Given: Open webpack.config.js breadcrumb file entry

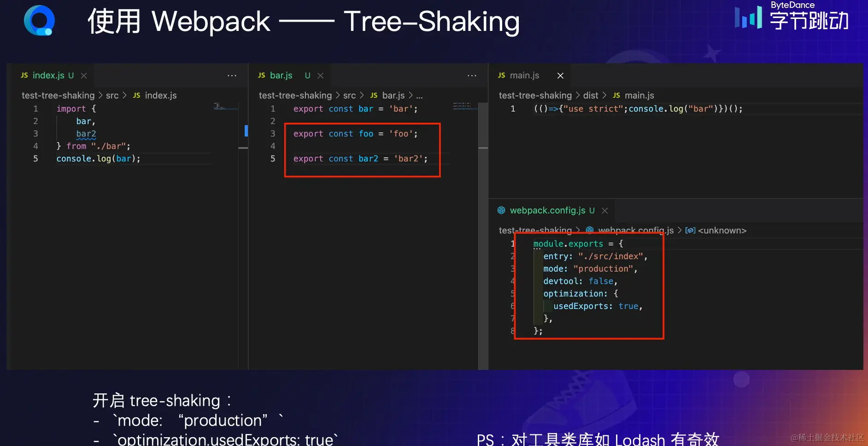Looking at the screenshot, I should (x=636, y=231).
